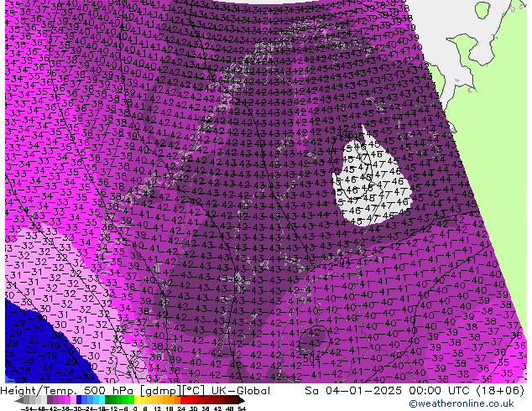Click the yellow swatch in the color legend
Image resolution: width=532 pixels, height=411 pixels.
pyautogui.click(x=137, y=399)
